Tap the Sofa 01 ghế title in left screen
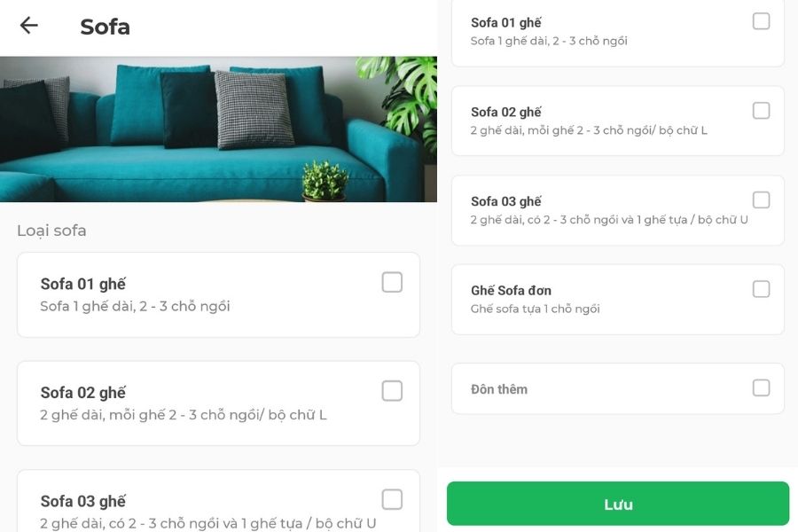 [83, 284]
